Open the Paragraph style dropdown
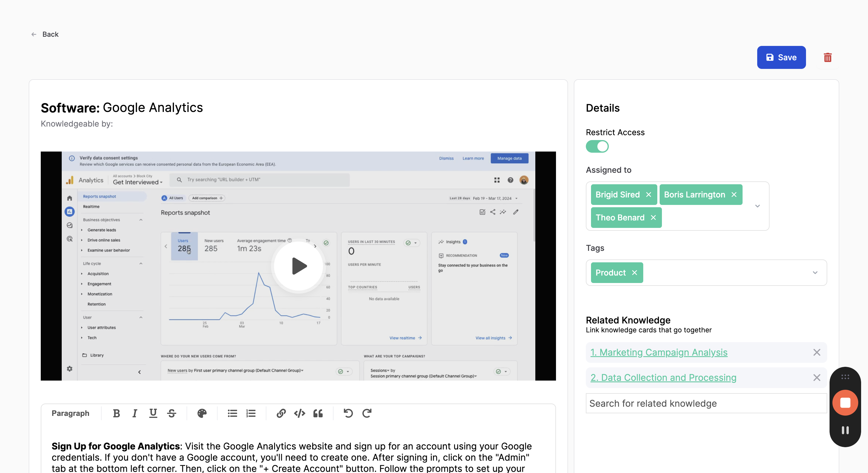 [x=70, y=413]
